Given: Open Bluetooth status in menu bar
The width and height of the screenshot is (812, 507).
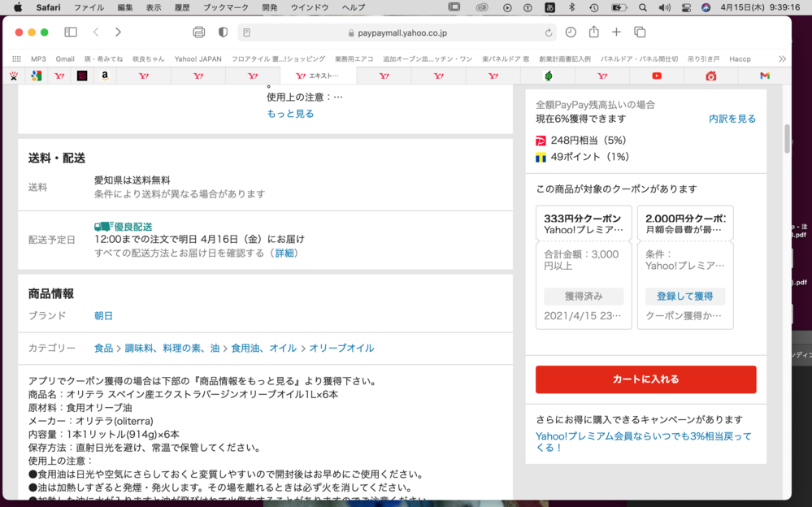Looking at the screenshot, I should (571, 7).
